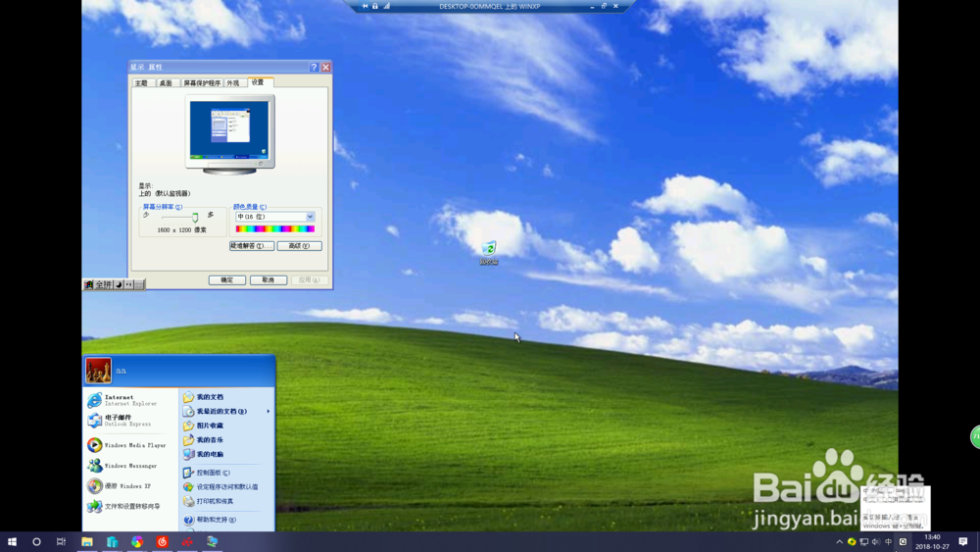
Task: Open Internet Explorer from the start menu
Action: click(x=122, y=400)
